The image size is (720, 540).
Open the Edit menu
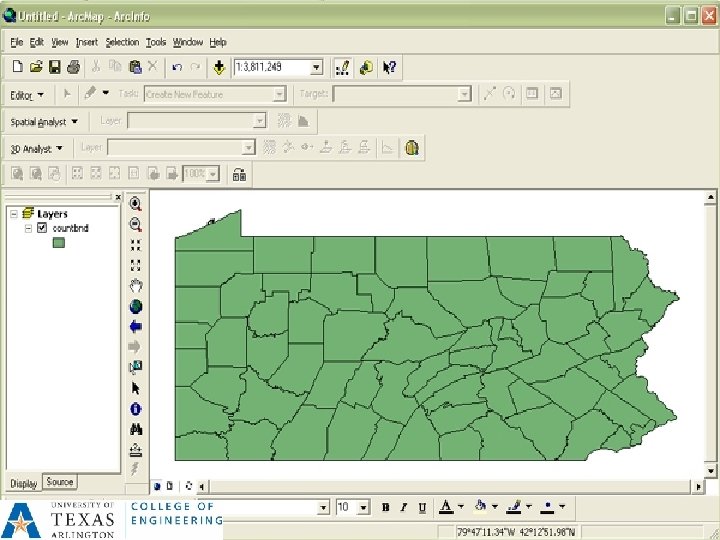[36, 42]
